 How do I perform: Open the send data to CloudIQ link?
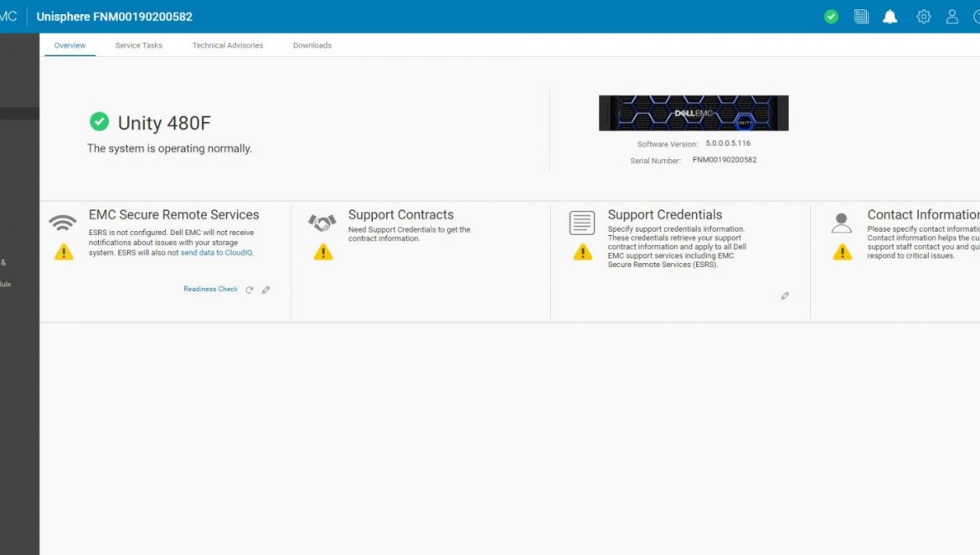[216, 253]
